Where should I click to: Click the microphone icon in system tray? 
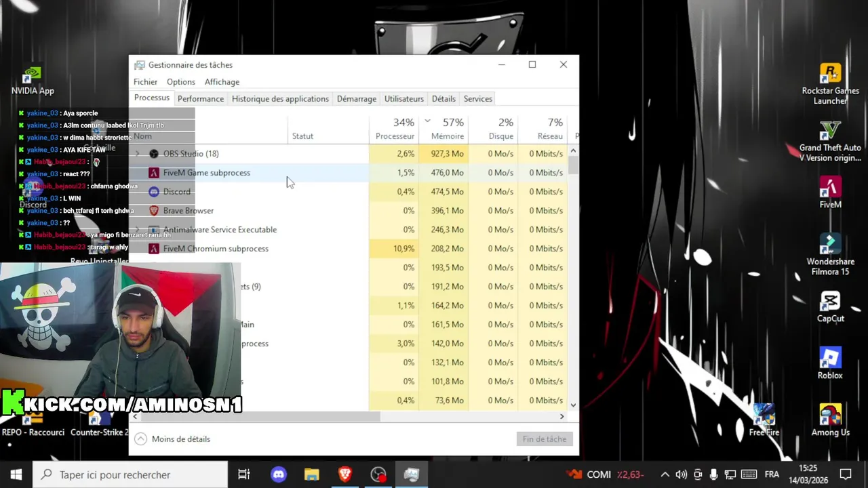pyautogui.click(x=714, y=474)
